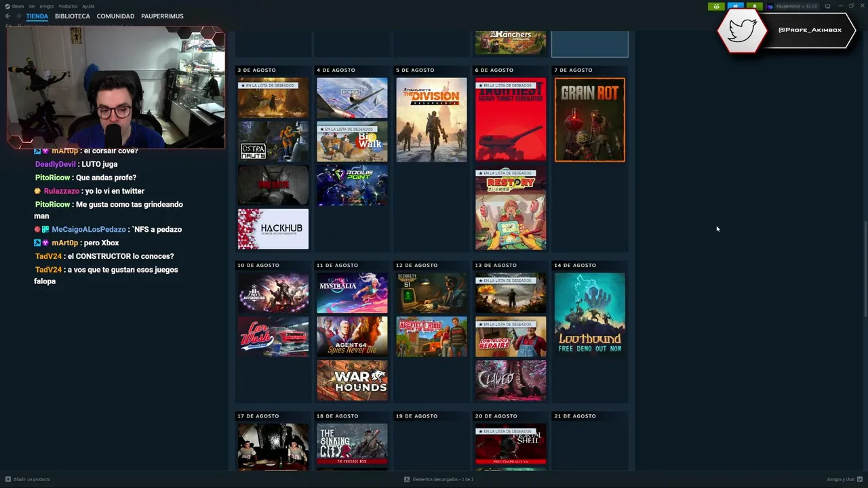Screen dimensions: 868x488
Task: Open the Car Wash Simulator card
Action: [273, 337]
